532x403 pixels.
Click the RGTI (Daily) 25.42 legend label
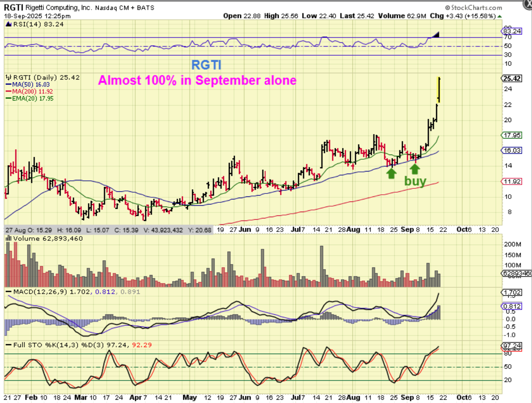tap(46, 77)
